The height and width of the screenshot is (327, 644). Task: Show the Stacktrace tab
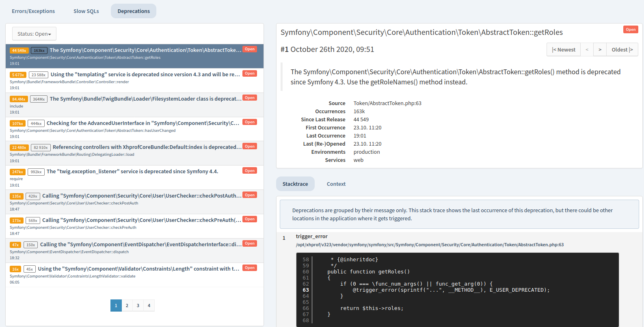pos(295,184)
